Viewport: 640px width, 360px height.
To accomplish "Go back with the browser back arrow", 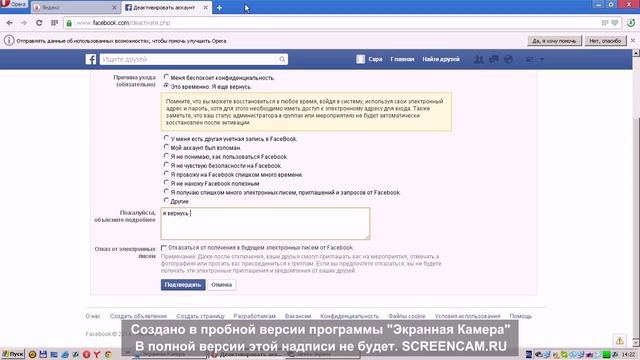I will pos(9,23).
